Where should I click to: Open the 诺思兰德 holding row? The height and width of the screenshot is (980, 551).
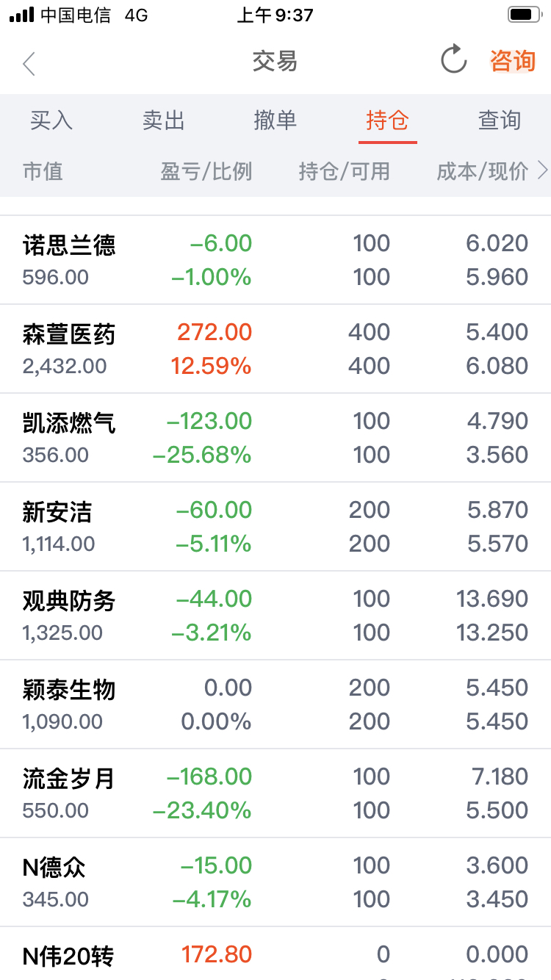275,260
